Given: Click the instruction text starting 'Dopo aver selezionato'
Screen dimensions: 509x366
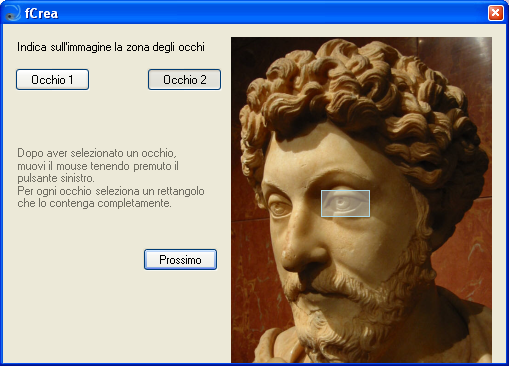Looking at the screenshot, I should [111, 178].
